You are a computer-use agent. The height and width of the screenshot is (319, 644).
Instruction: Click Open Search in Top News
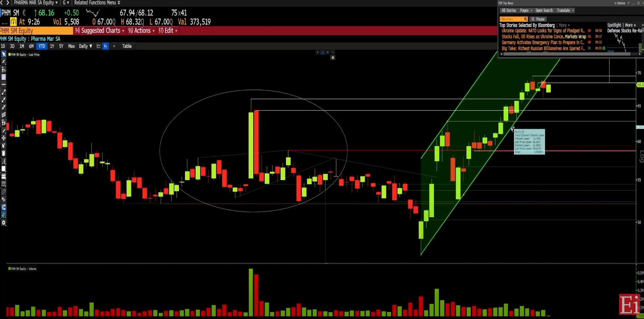pos(544,10)
